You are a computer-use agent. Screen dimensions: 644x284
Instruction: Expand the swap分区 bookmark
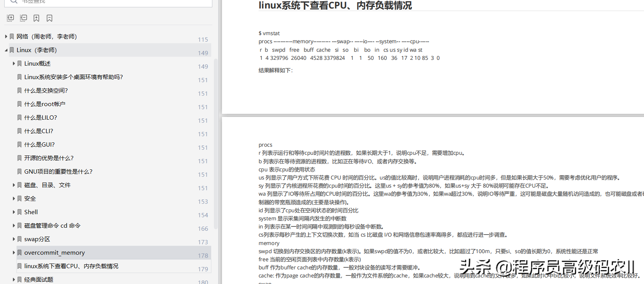click(13, 239)
